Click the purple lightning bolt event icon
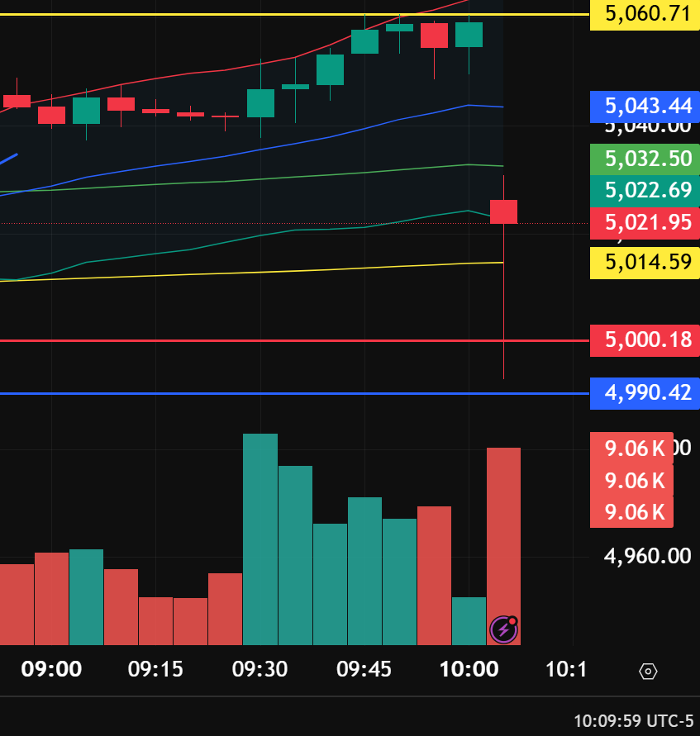 (x=504, y=629)
